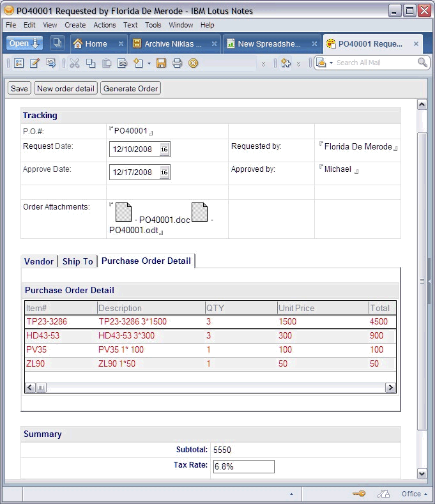Click the Save action button
This screenshot has height=504, width=435.
tap(19, 88)
